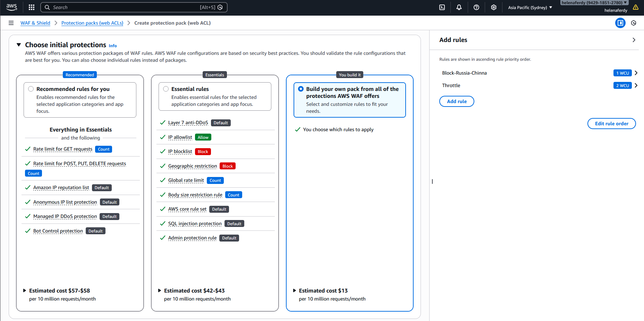Image resolution: width=644 pixels, height=321 pixels.
Task: Go to WAF & Shield breadcrumb
Action: point(35,23)
